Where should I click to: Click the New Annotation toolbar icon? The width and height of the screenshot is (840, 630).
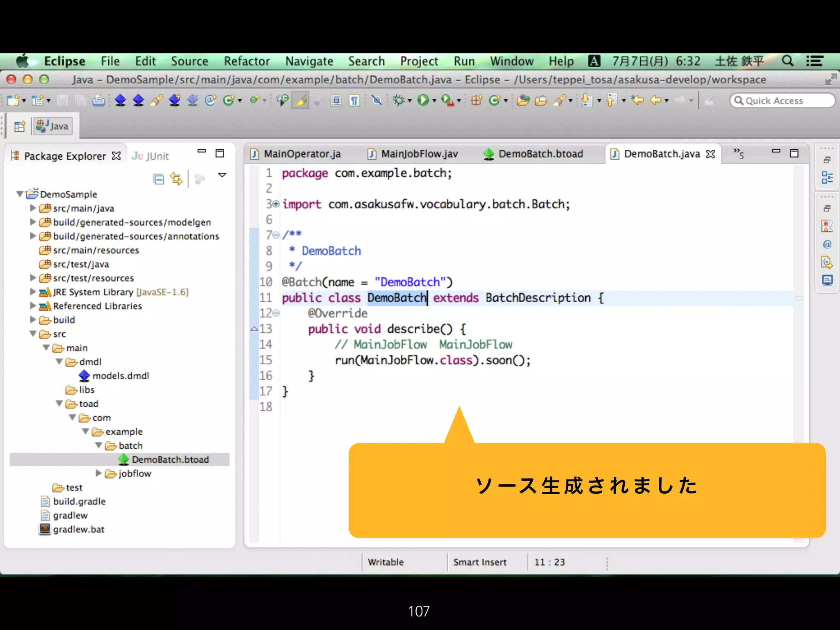click(210, 100)
